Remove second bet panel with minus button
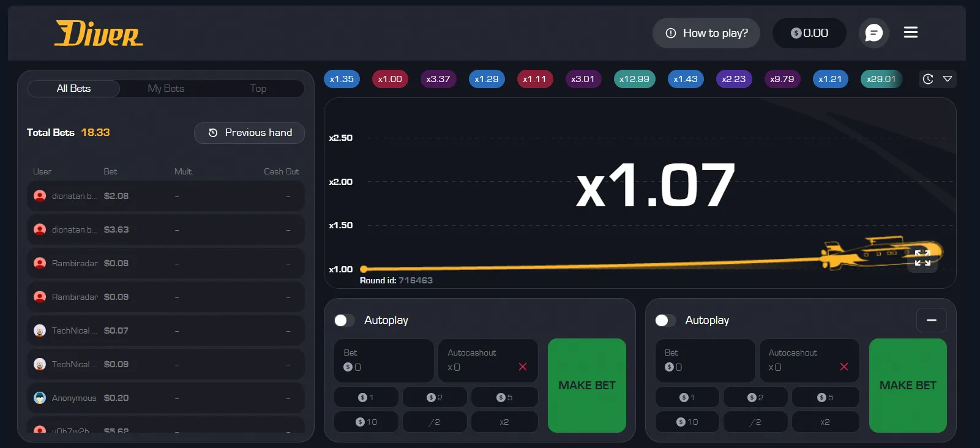This screenshot has width=980, height=448. (932, 320)
